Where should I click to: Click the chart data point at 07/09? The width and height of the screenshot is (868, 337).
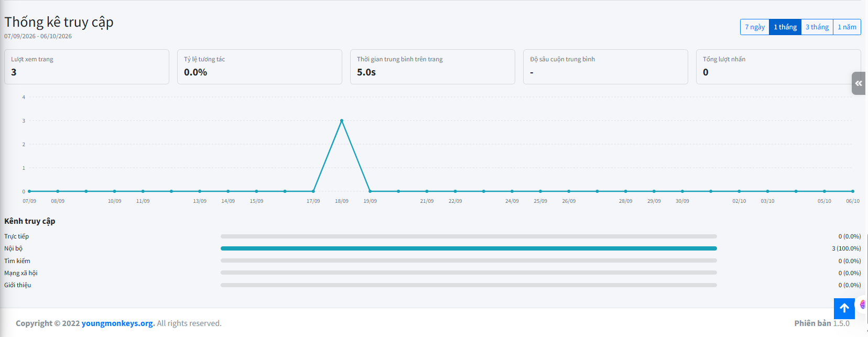pyautogui.click(x=29, y=191)
